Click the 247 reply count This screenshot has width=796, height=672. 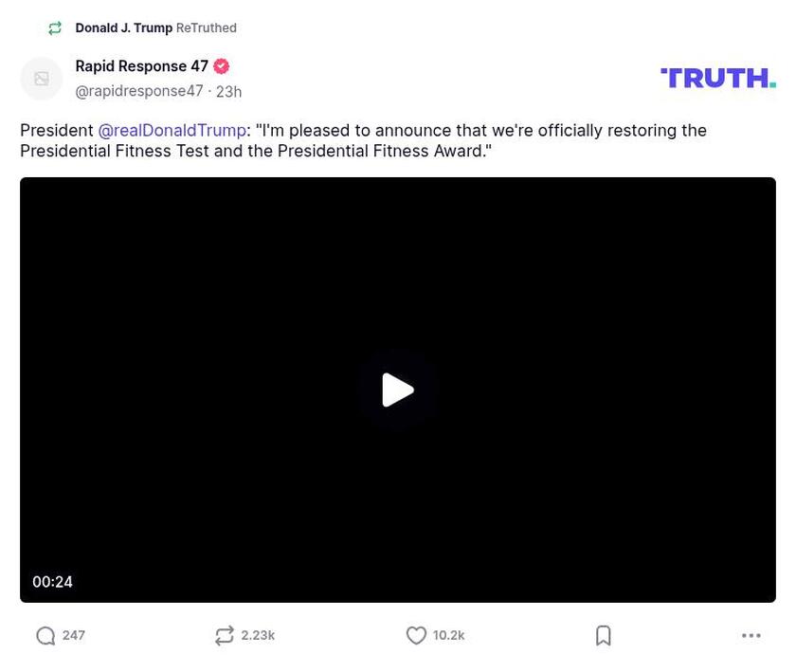tap(72, 635)
